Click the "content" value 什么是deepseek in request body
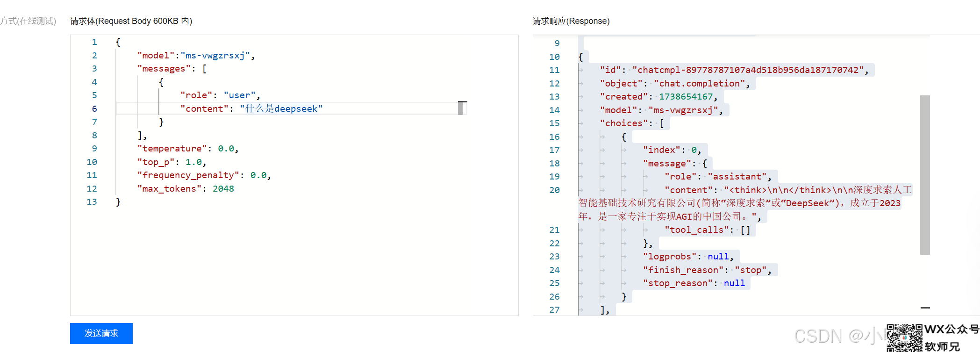 [x=281, y=108]
